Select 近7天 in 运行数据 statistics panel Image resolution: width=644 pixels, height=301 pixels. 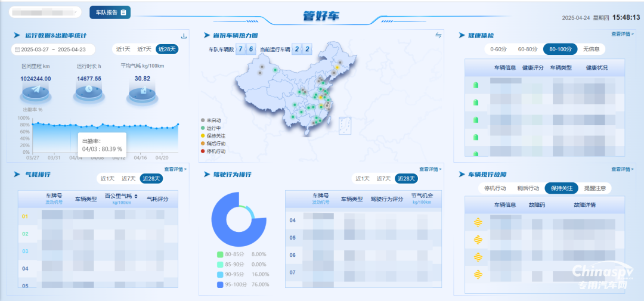point(145,49)
